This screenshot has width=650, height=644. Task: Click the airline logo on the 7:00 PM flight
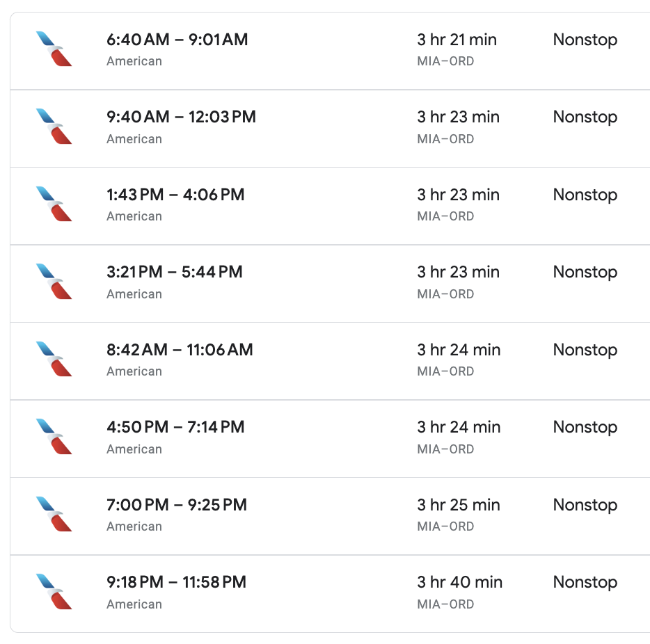click(x=54, y=514)
